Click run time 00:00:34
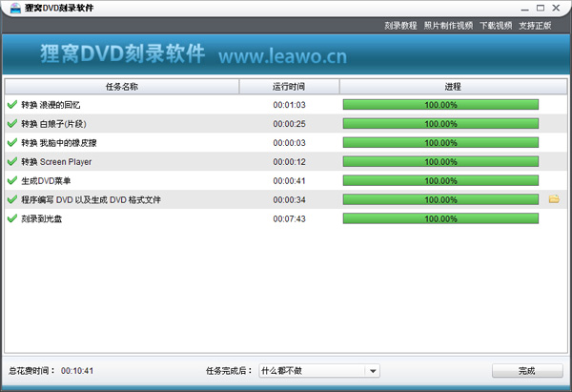 click(x=289, y=200)
